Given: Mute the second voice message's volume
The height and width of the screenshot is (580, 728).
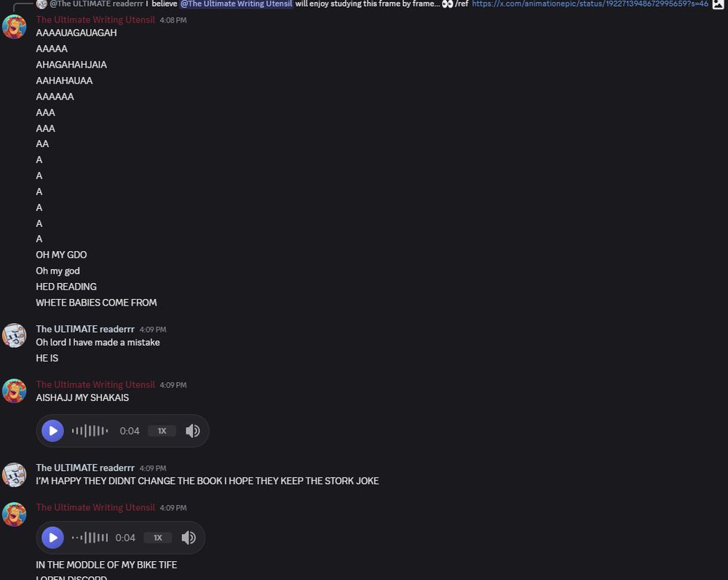Looking at the screenshot, I should coord(189,538).
